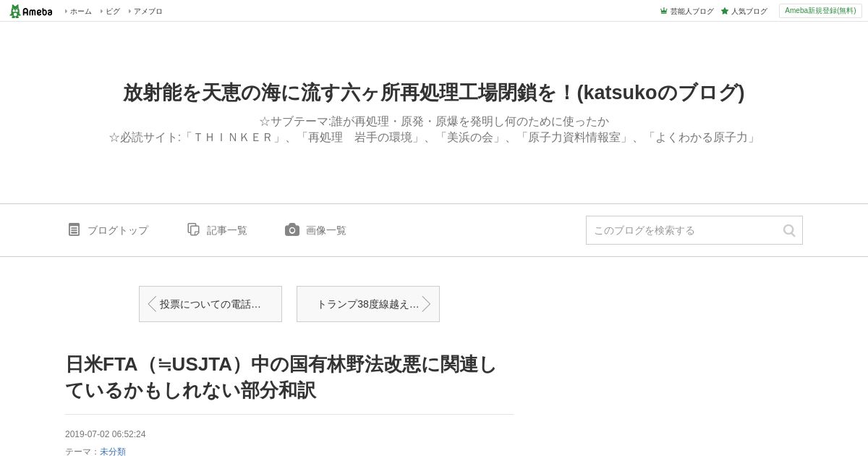
Task: Click the star icon for 人気ブログ
Action: [725, 11]
